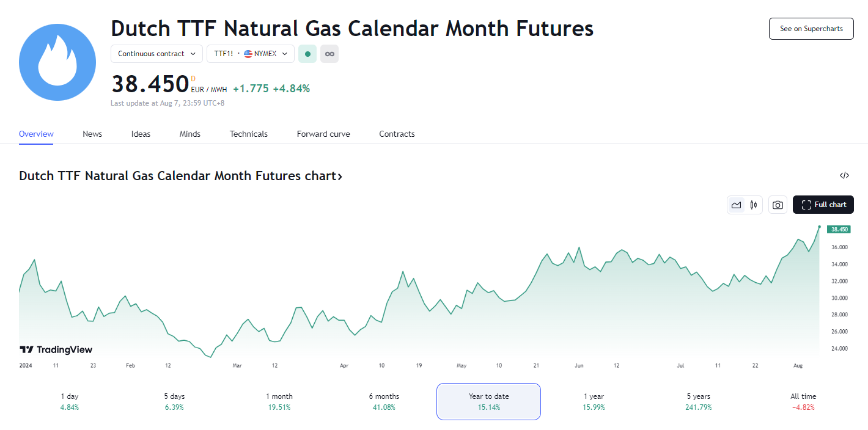Select the 5 years time range
This screenshot has height=430, width=868.
point(698,401)
